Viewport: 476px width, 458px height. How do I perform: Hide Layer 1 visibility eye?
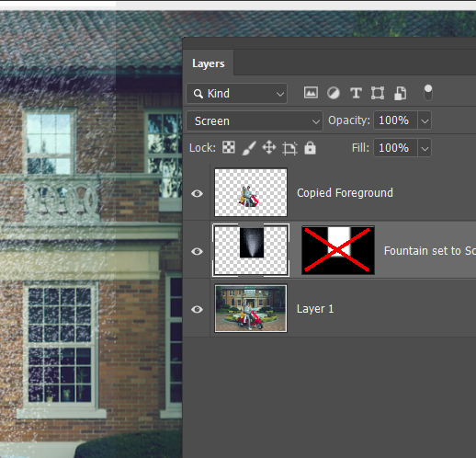[x=197, y=309]
